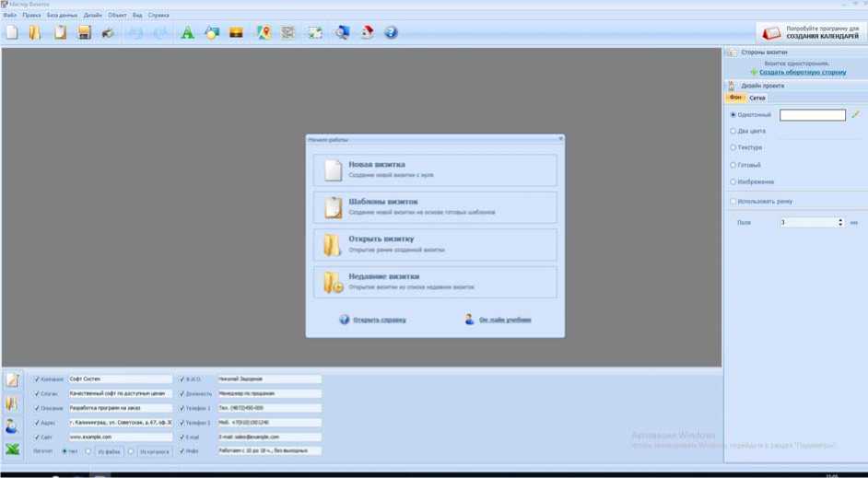Click the add picture toolbar icon
Screen dimensions: 868x478
(x=237, y=32)
